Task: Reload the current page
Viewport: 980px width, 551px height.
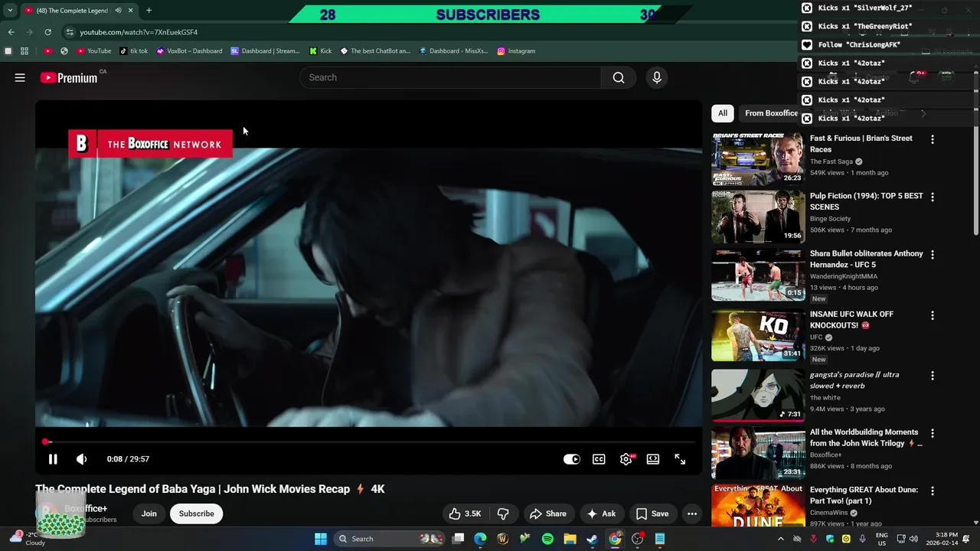Action: 47,32
